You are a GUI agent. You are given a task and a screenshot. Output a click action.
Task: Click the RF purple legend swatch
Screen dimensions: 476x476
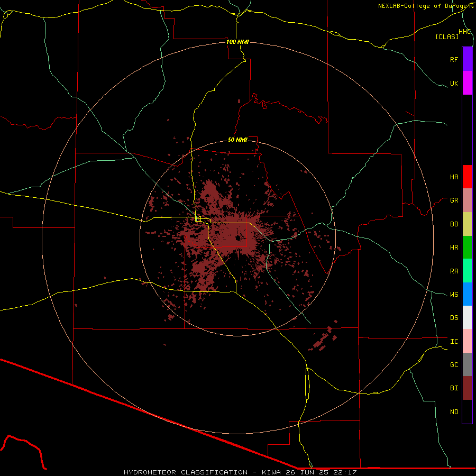pos(467,59)
